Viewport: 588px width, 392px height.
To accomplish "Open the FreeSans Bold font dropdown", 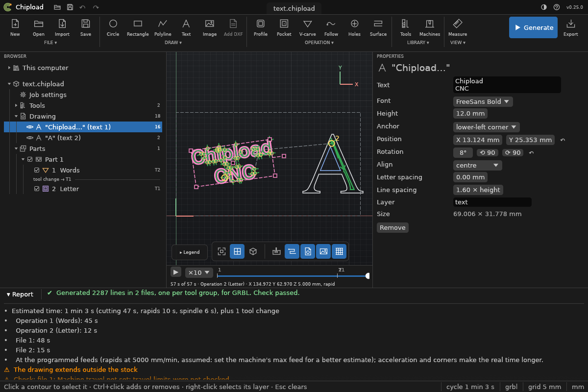I will pyautogui.click(x=483, y=101).
